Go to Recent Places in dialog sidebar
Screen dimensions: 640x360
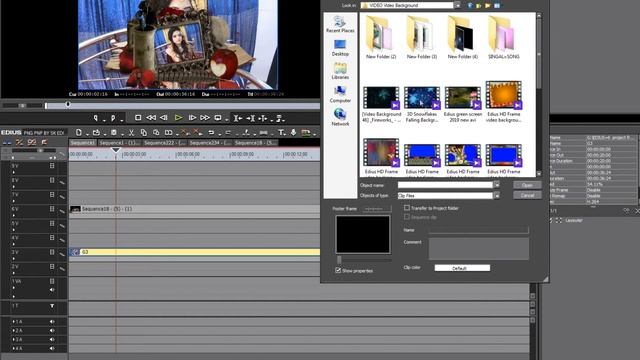(340, 24)
